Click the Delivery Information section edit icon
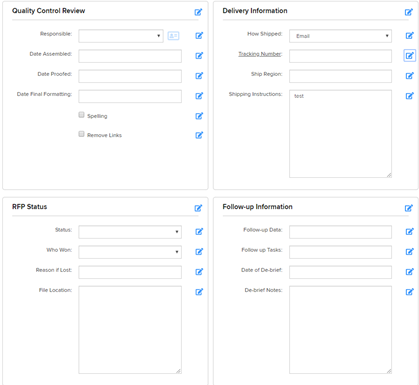 pos(409,12)
